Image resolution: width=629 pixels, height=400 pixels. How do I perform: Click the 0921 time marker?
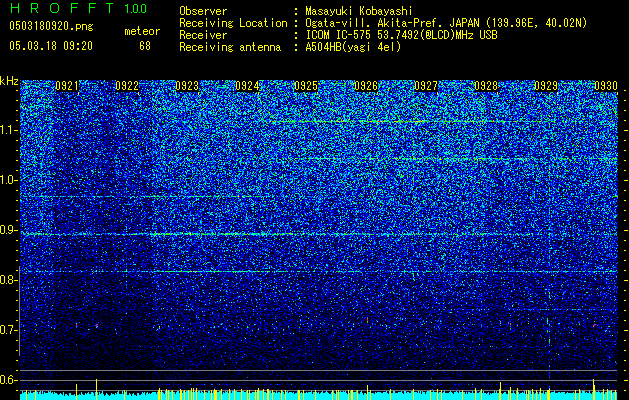click(67, 86)
